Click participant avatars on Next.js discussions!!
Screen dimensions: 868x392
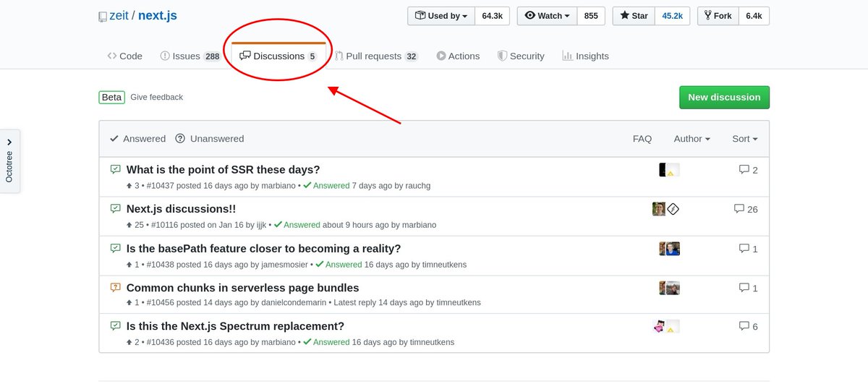[x=665, y=209]
